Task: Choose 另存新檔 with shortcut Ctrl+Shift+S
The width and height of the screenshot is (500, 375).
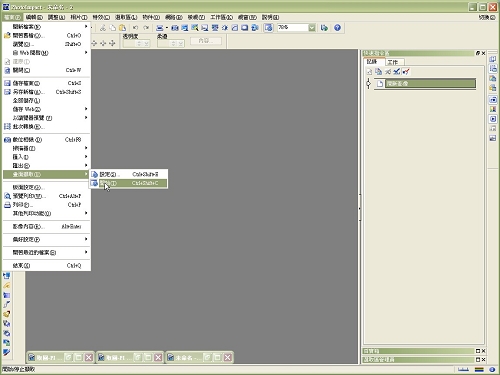Action: [x=47, y=92]
